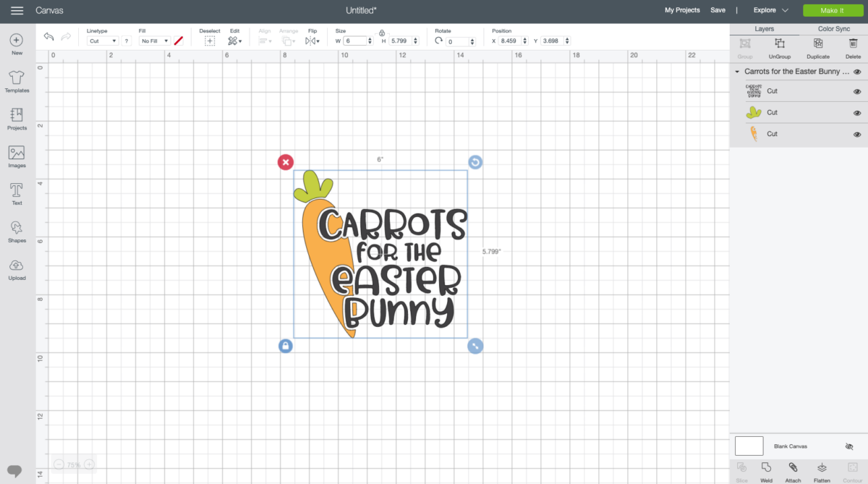This screenshot has height=484, width=868.
Task: Toggle visibility of the green leaves Cut layer
Action: click(x=857, y=113)
